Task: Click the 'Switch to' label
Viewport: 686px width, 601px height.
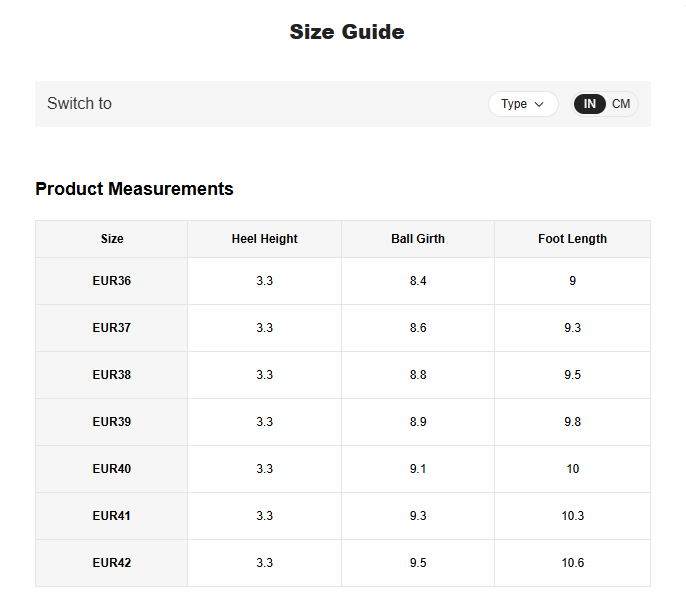Action: tap(80, 104)
